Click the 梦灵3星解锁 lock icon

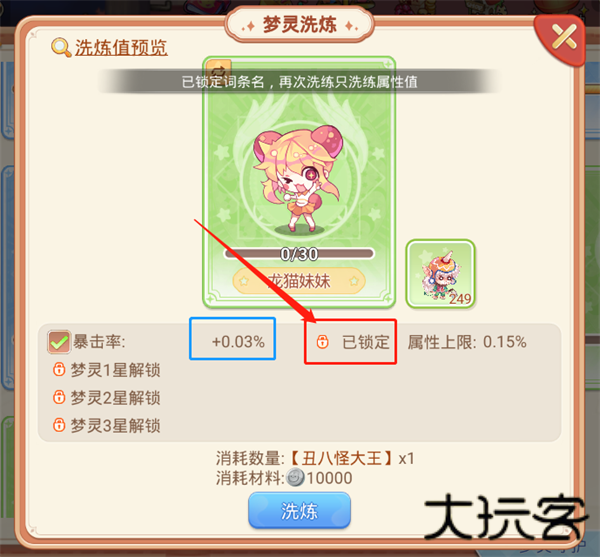coord(59,425)
